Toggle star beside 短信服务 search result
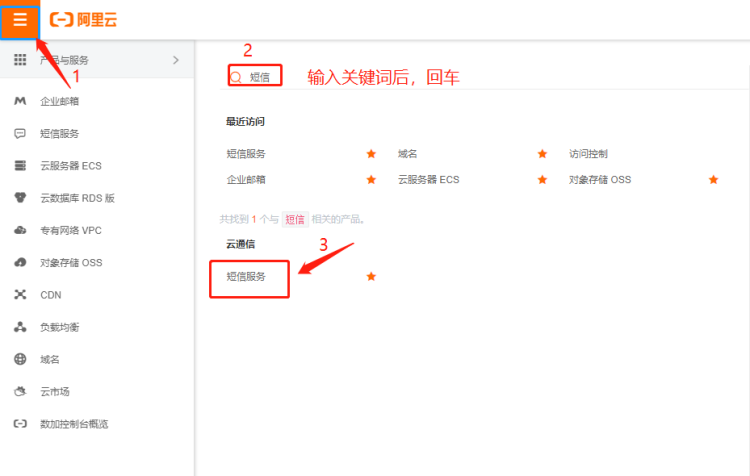Screen dimensions: 750x476 [x=371, y=276]
